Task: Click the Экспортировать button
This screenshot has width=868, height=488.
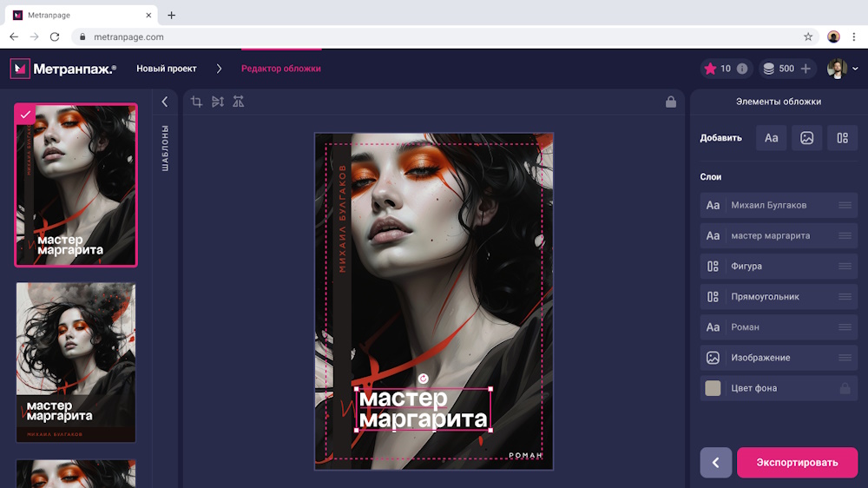Action: click(797, 462)
